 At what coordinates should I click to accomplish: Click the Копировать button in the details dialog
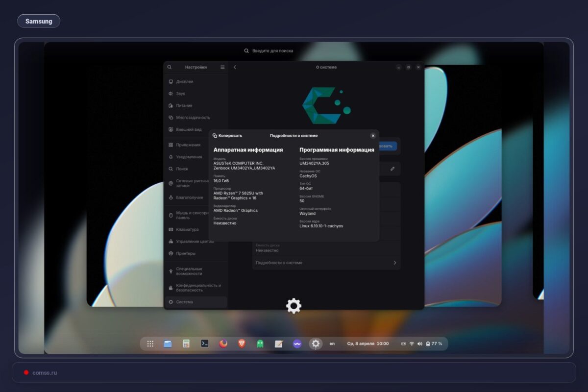tap(228, 135)
